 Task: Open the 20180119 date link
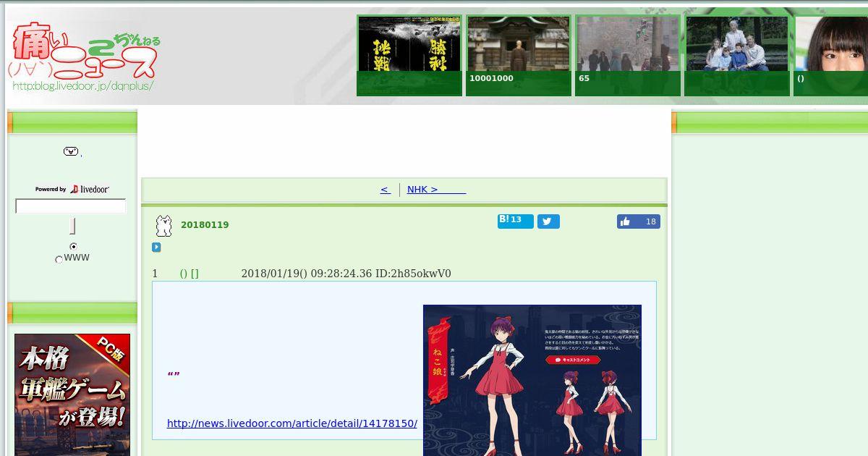pos(205,225)
